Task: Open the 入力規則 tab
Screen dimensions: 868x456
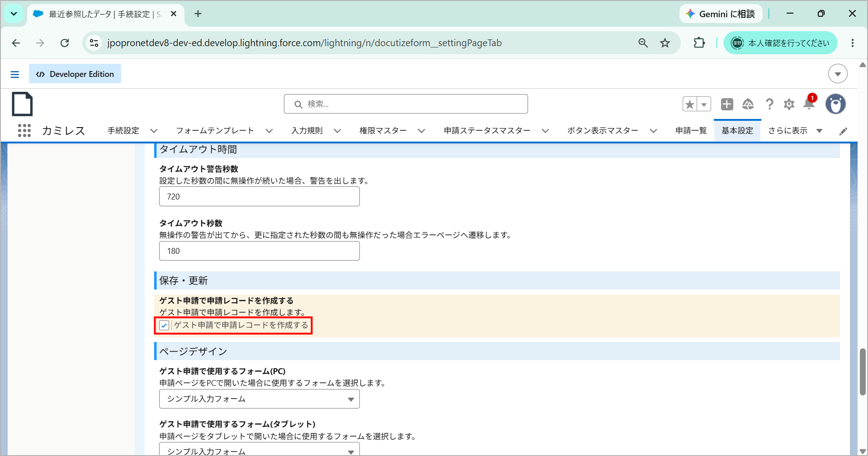Action: click(307, 131)
